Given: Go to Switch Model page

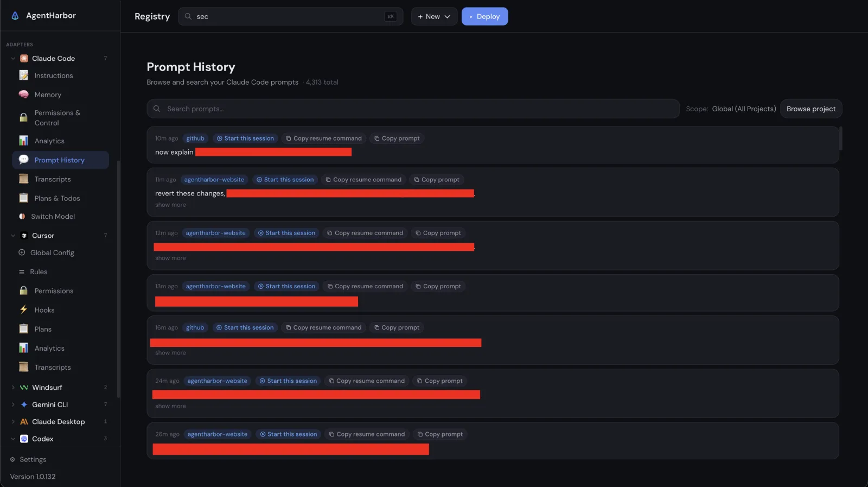Looking at the screenshot, I should click(x=60, y=216).
